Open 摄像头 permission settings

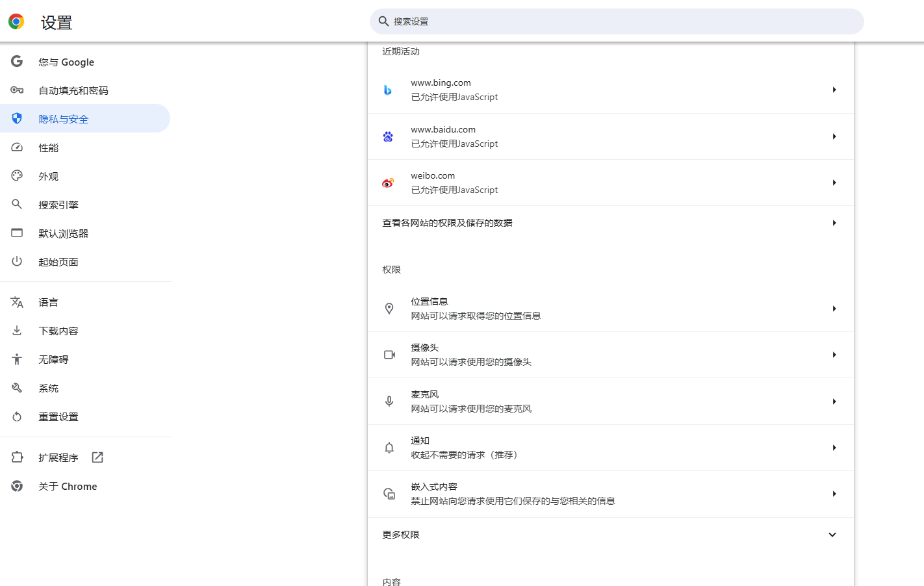tap(611, 355)
